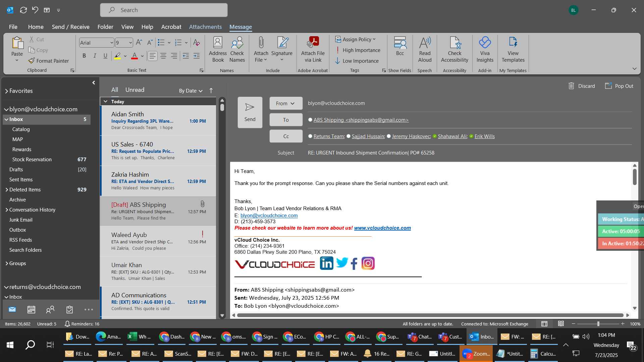This screenshot has width=644, height=362.
Task: Click the To recipients button
Action: pyautogui.click(x=286, y=120)
